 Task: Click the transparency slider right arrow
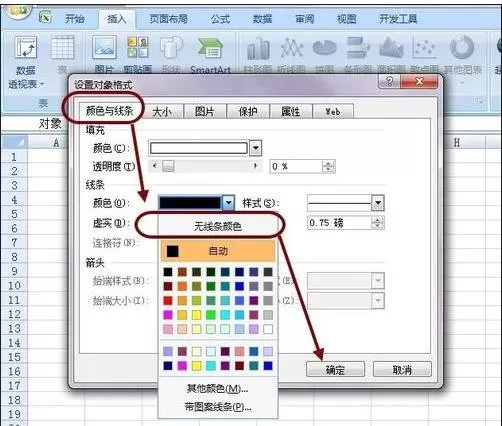tap(256, 165)
